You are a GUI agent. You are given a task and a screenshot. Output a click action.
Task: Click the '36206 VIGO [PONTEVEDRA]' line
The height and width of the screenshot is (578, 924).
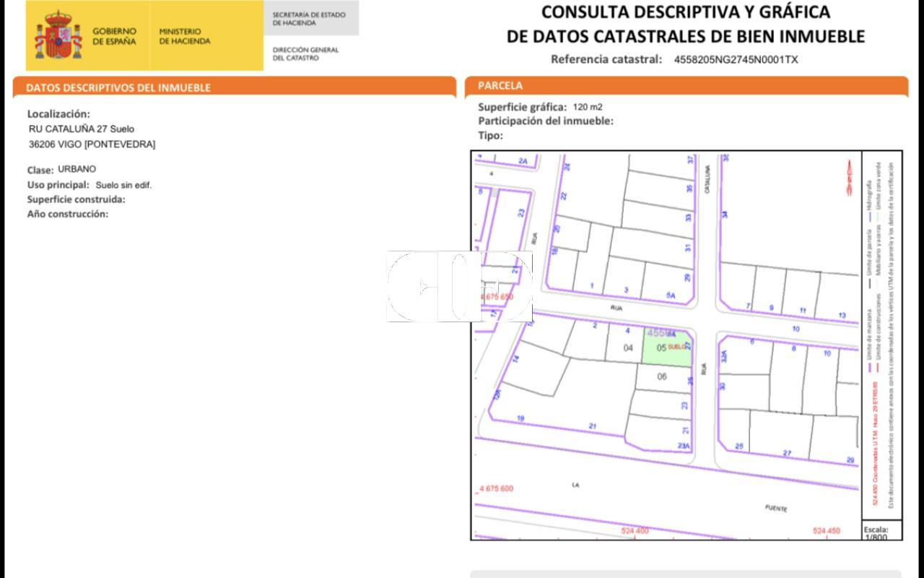click(92, 144)
